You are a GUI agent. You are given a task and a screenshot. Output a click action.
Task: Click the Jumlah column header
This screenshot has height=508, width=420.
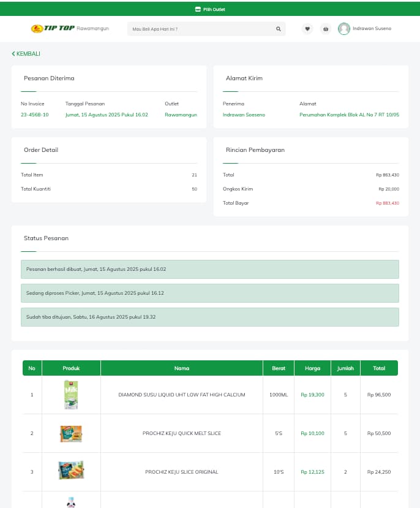click(x=345, y=368)
